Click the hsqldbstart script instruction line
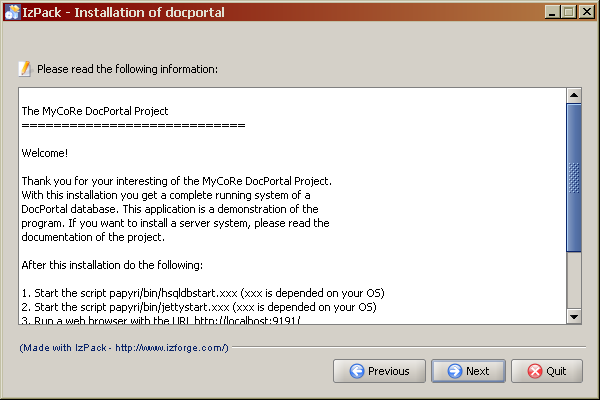 pos(203,293)
